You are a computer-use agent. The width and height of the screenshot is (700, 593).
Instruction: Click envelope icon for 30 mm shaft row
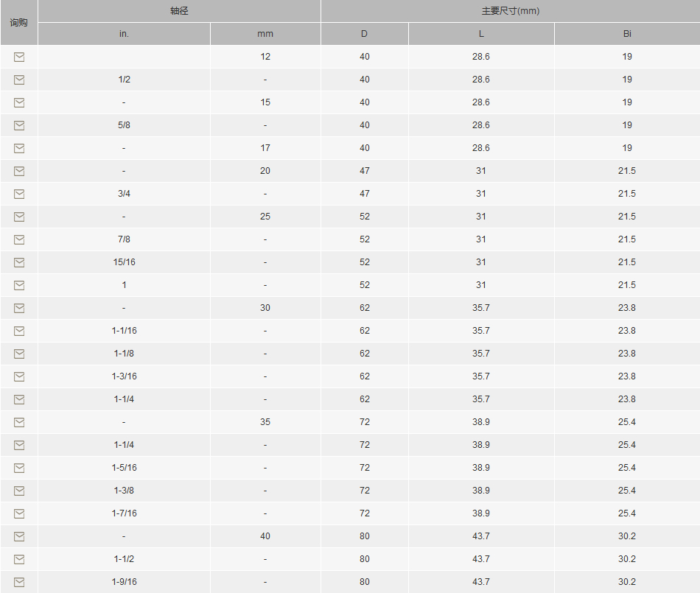point(19,308)
